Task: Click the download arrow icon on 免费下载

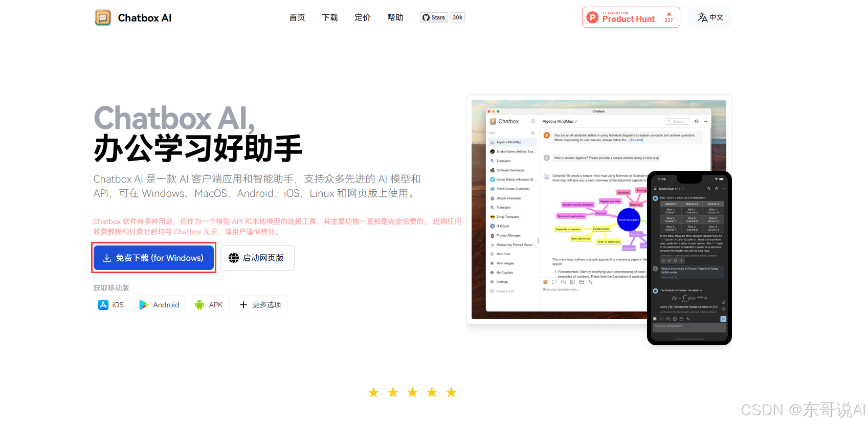Action: pos(107,258)
